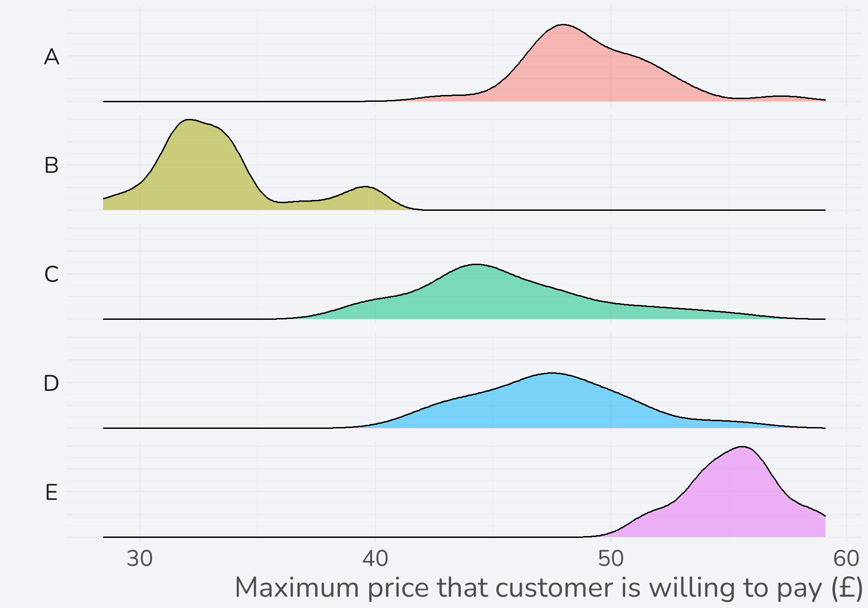Click the x-axis tick label 30
868x608 pixels.
[140, 559]
